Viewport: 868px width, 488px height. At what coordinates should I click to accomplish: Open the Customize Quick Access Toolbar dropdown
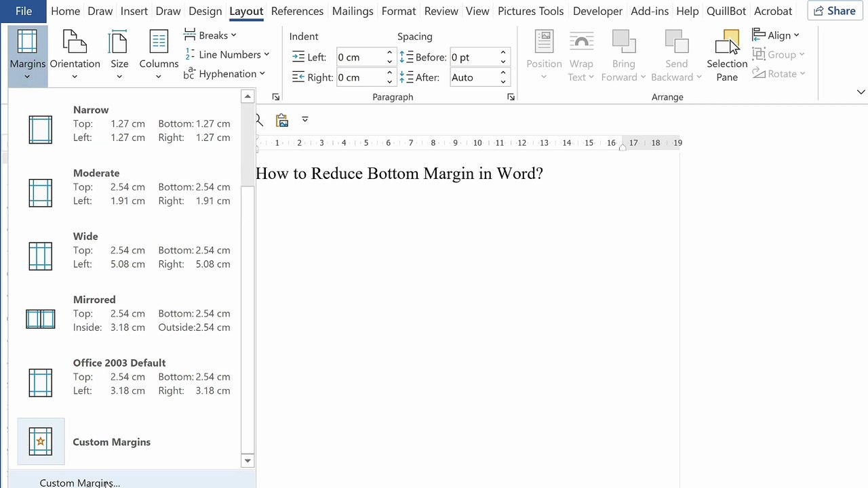point(305,119)
